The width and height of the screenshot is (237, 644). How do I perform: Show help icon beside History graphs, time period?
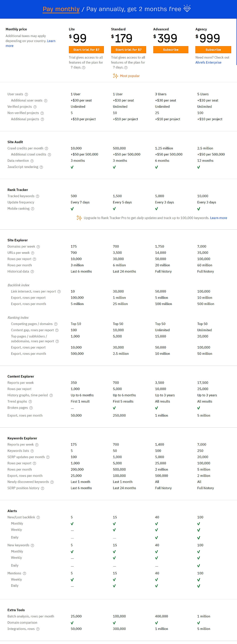click(x=51, y=396)
